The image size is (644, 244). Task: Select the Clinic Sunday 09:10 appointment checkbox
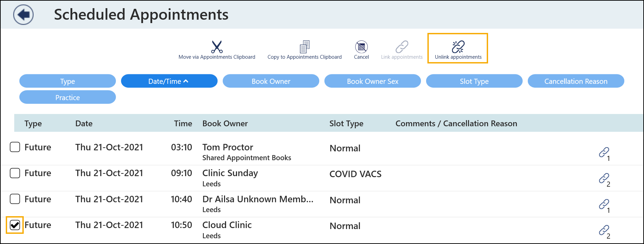pos(15,173)
